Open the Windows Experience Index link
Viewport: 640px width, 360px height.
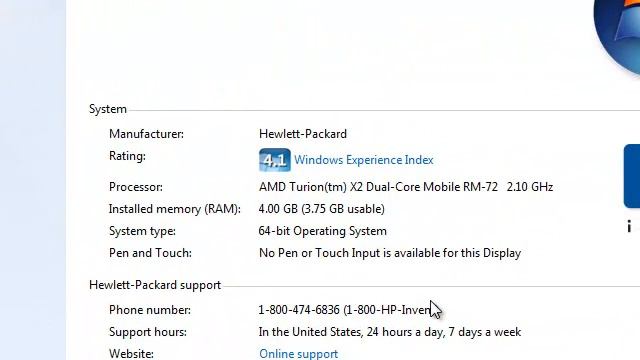(364, 160)
